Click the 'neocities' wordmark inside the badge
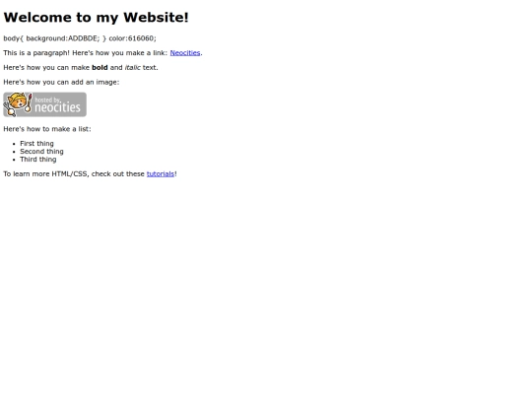The width and height of the screenshot is (532, 399). (x=57, y=107)
